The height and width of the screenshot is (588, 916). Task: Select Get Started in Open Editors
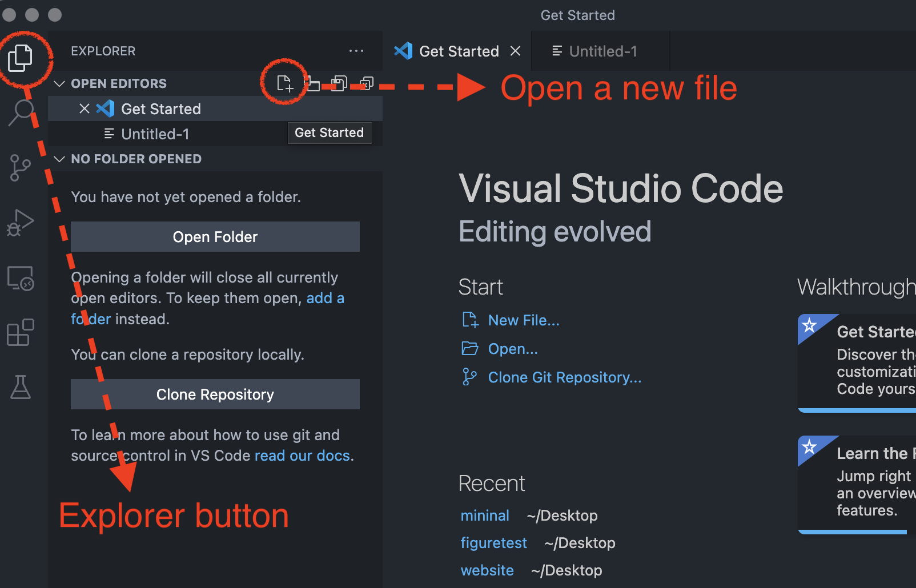click(x=215, y=108)
